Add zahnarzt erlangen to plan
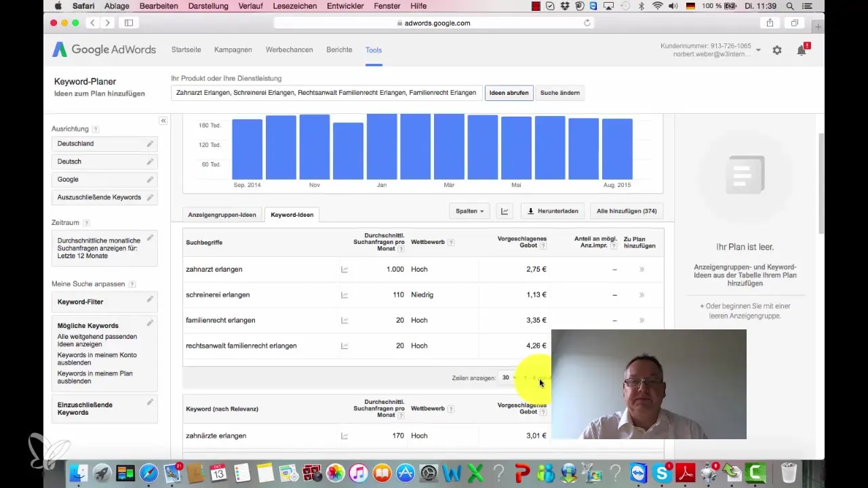Screen dimensions: 868x488 tap(642, 270)
